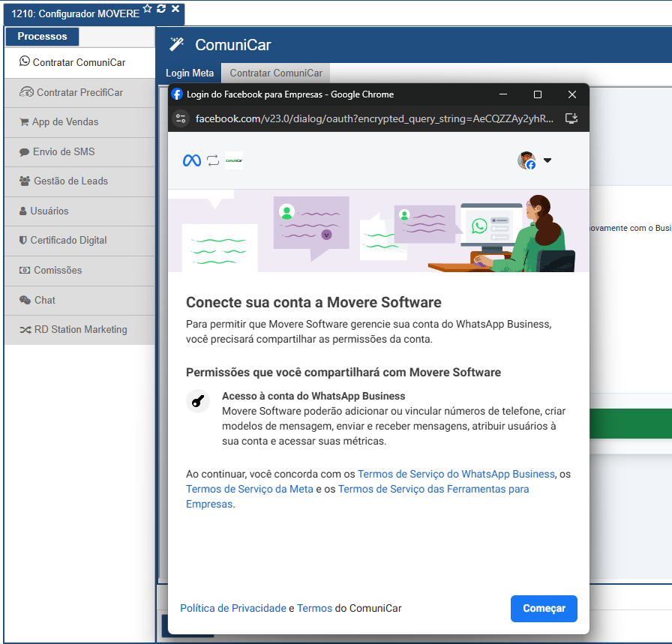
Task: Click the facebook.com URL in address bar
Action: 374,118
